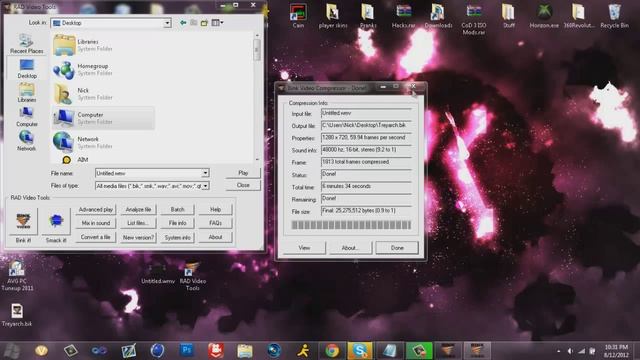Click the volume icon in system tray
The image size is (640, 360).
[x=570, y=351]
